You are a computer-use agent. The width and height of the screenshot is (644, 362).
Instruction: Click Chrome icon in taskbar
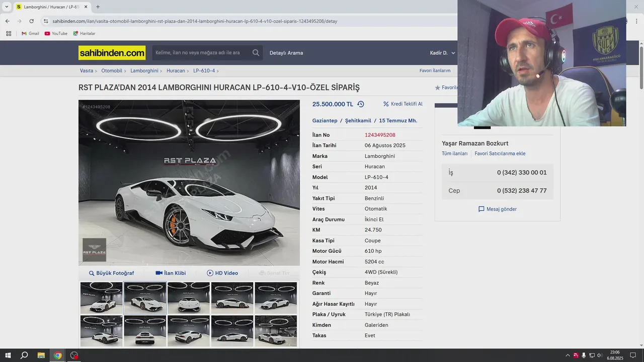(58, 355)
